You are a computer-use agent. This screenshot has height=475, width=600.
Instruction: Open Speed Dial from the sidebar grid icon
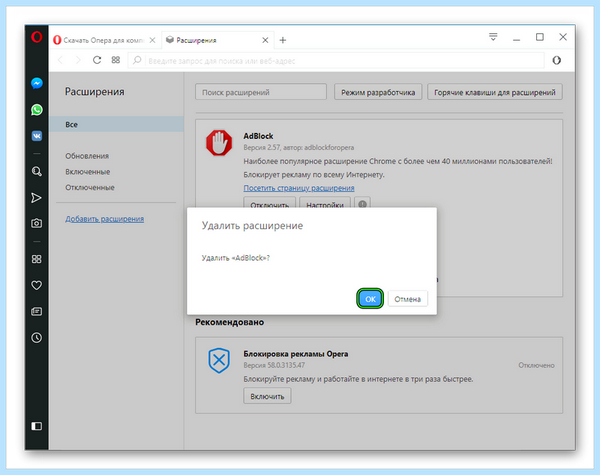37,259
